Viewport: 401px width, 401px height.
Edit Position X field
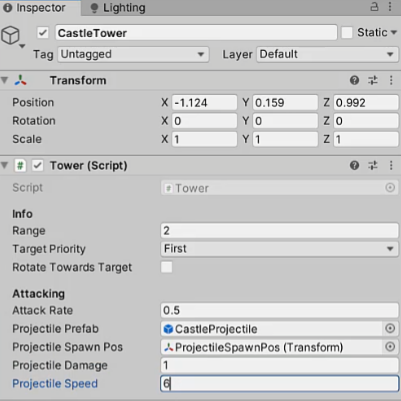(204, 103)
